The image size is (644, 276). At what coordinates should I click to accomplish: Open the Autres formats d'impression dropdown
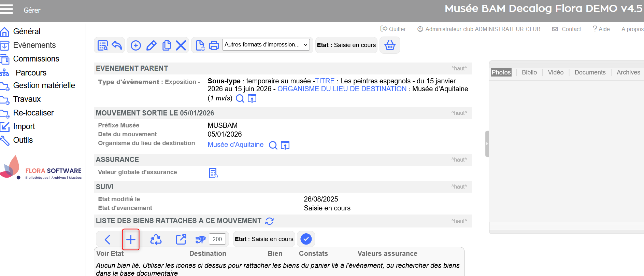(x=266, y=45)
